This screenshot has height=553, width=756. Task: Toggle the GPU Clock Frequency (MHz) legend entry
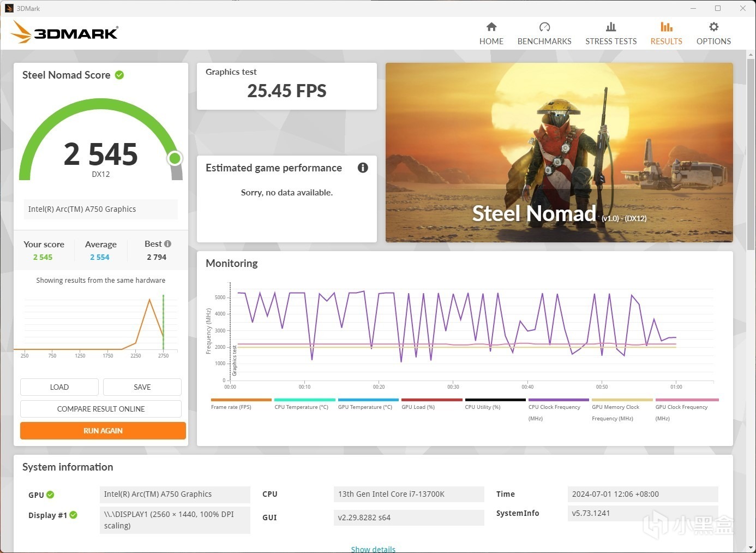pyautogui.click(x=687, y=410)
